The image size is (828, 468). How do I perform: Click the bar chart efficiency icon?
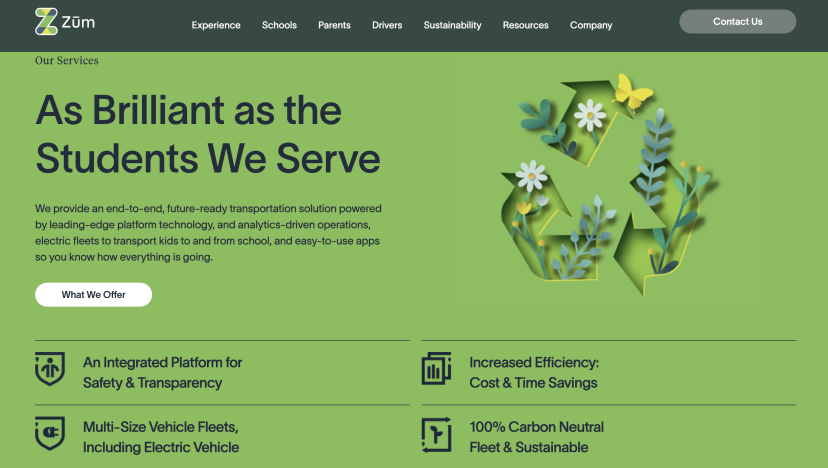[x=436, y=368]
